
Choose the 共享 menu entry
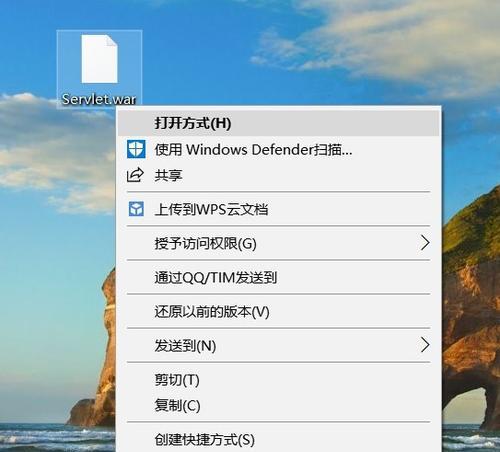tap(279, 175)
